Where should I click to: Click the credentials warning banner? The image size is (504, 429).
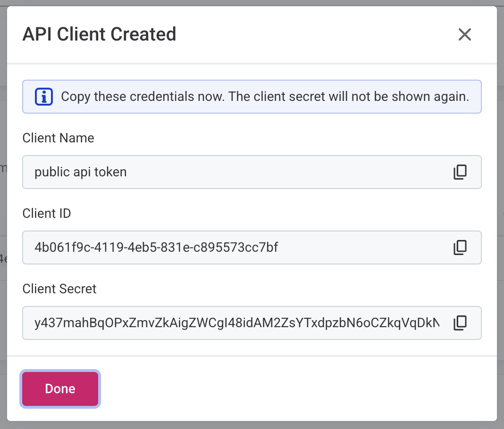(x=252, y=96)
